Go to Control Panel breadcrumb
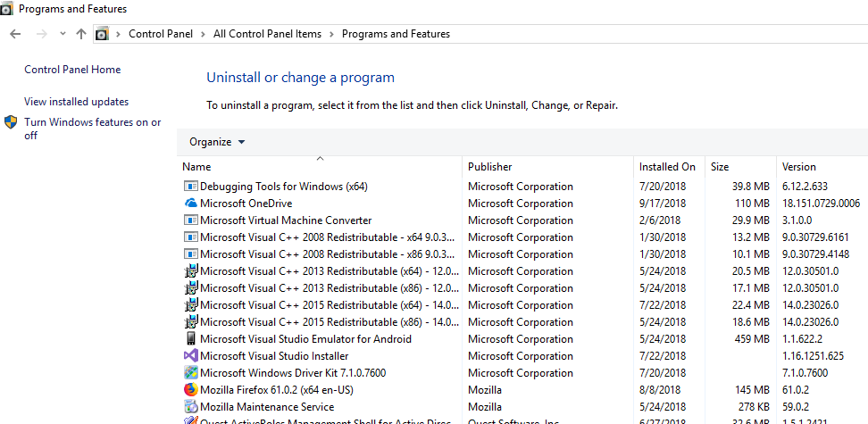Screen dimensions: 868x424 [161, 34]
